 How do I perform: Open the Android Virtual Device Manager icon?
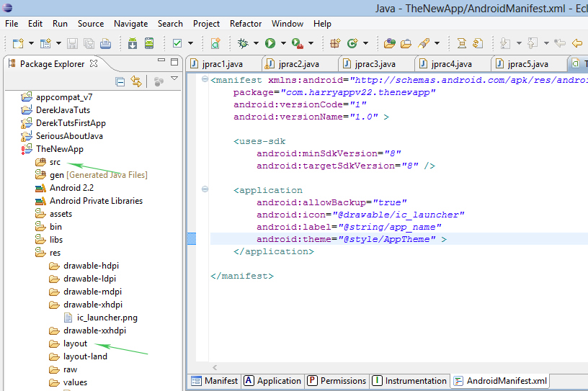(x=149, y=43)
